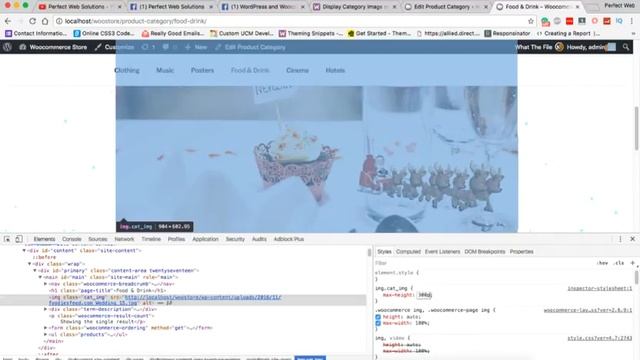Switch to the Perfect Web Solutions YouTube tab
The image size is (640, 360).
coord(76,7)
